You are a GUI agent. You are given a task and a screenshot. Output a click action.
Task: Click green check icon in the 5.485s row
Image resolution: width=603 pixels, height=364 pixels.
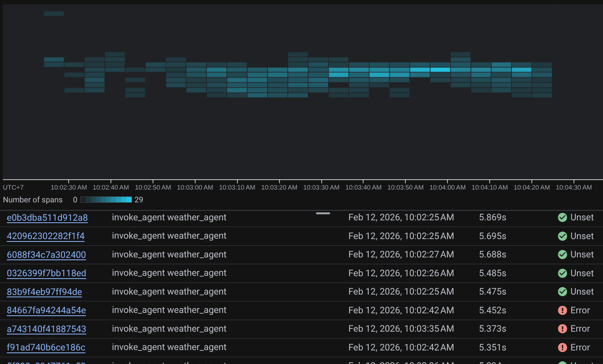(x=562, y=273)
